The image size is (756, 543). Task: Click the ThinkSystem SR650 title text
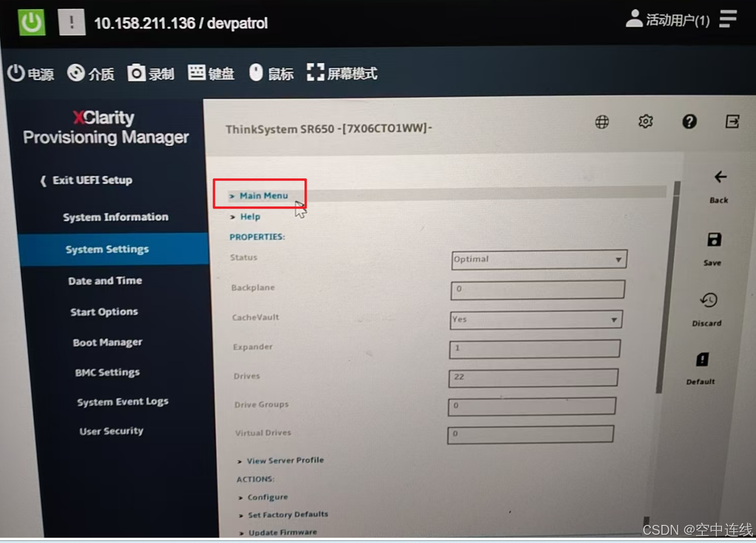pyautogui.click(x=329, y=129)
